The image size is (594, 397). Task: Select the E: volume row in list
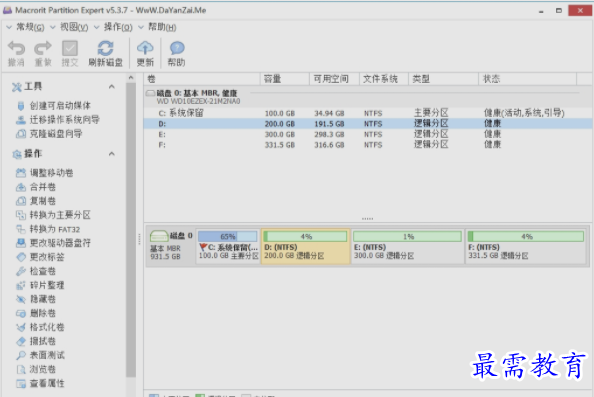pyautogui.click(x=368, y=134)
